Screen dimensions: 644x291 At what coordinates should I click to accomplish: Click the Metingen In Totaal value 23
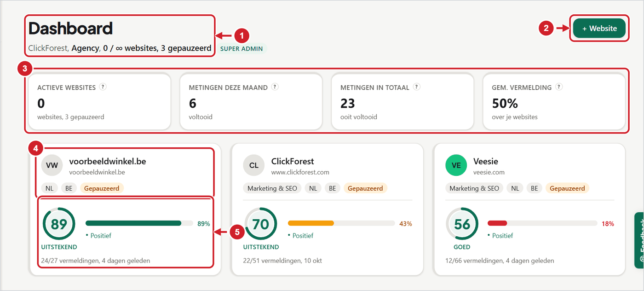[348, 103]
